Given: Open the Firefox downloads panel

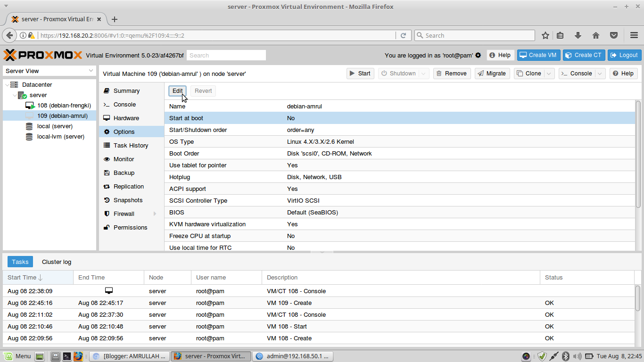Looking at the screenshot, I should pos(578,35).
